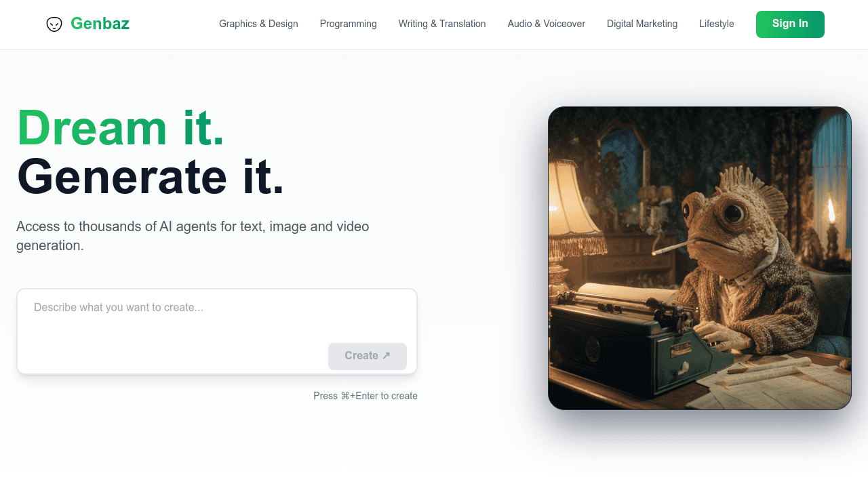The width and height of the screenshot is (868, 488).
Task: Go to the Programming category
Action: (x=348, y=24)
